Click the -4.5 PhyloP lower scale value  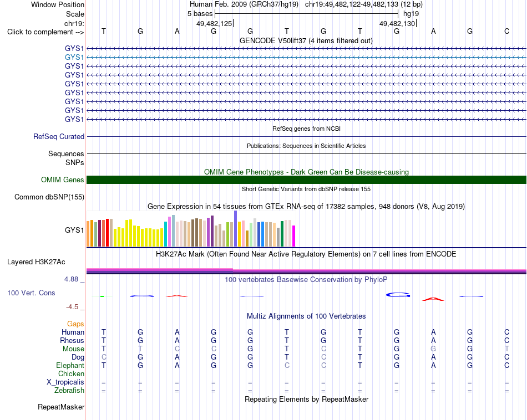tap(72, 307)
